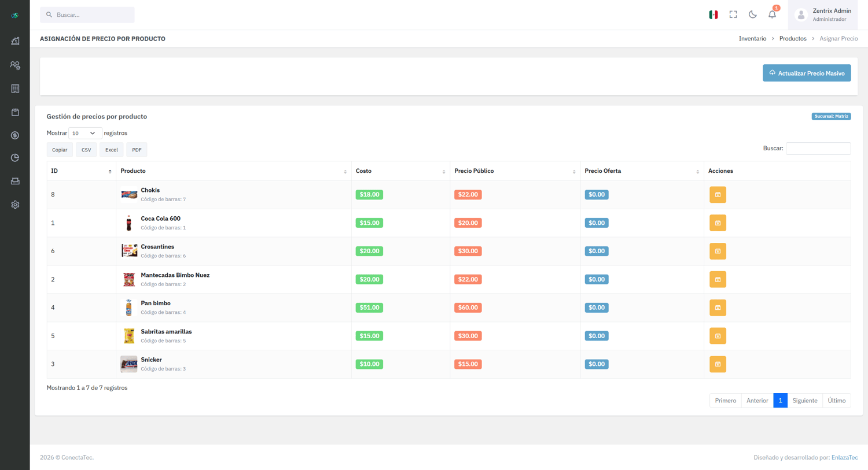Click the Chokis product thumbnail

tap(129, 195)
